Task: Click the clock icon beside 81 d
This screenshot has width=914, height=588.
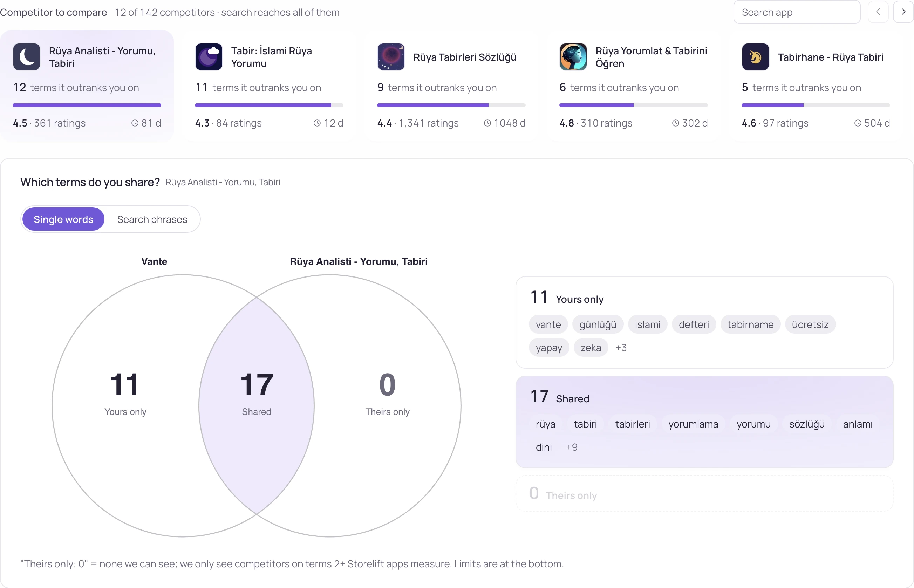Action: point(135,123)
